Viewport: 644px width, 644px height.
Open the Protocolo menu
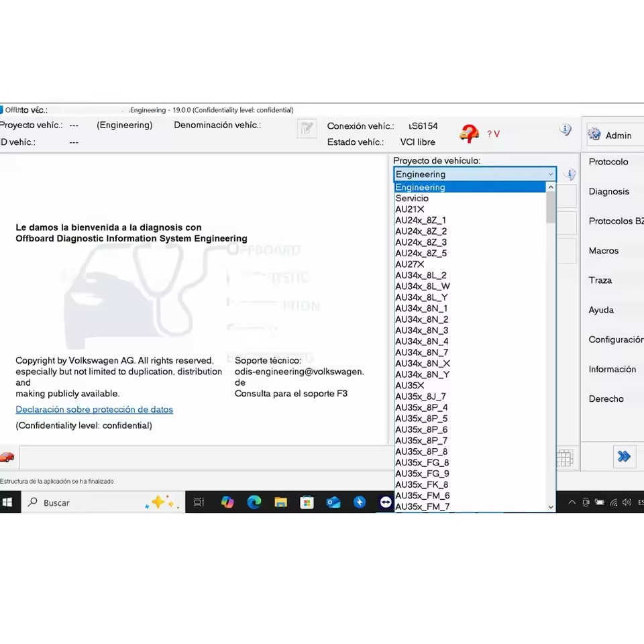(608, 162)
